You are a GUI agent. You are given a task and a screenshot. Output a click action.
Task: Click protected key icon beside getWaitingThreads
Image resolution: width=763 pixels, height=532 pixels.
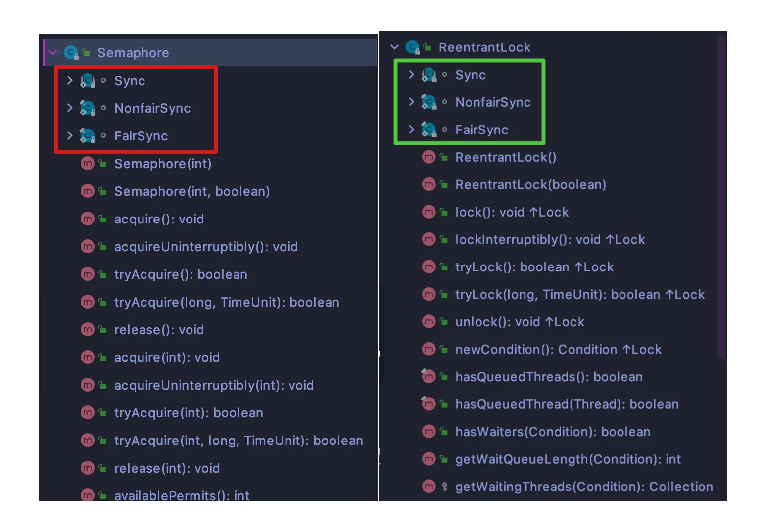tap(444, 487)
